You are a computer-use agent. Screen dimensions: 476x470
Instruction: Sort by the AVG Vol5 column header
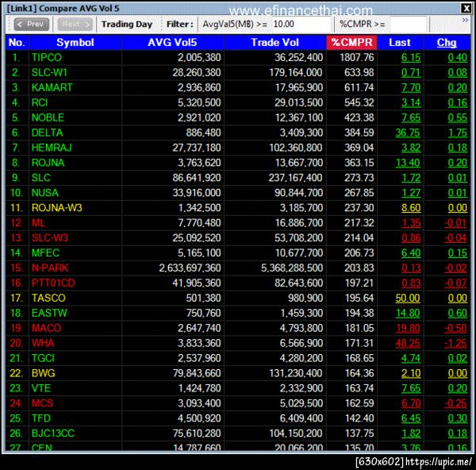[172, 43]
